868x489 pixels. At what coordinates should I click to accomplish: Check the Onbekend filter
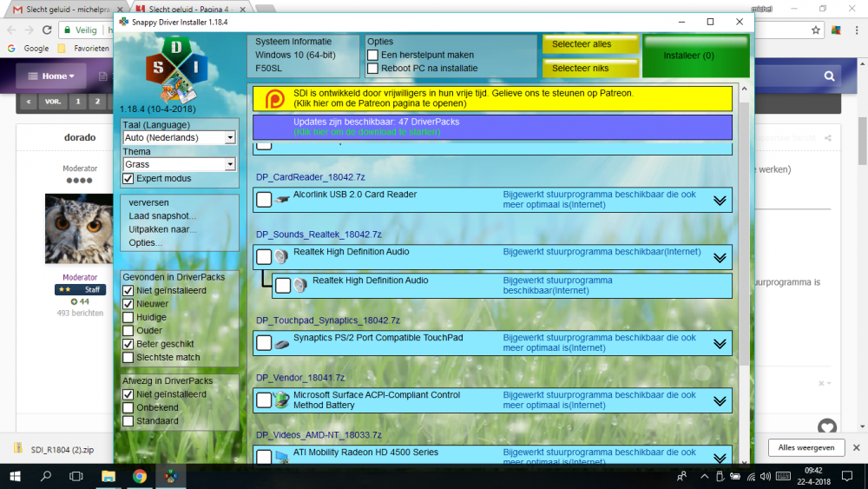128,407
